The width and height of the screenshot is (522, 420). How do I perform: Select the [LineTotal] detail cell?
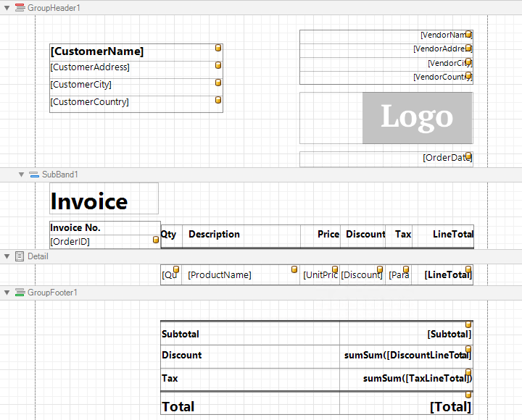coord(446,275)
